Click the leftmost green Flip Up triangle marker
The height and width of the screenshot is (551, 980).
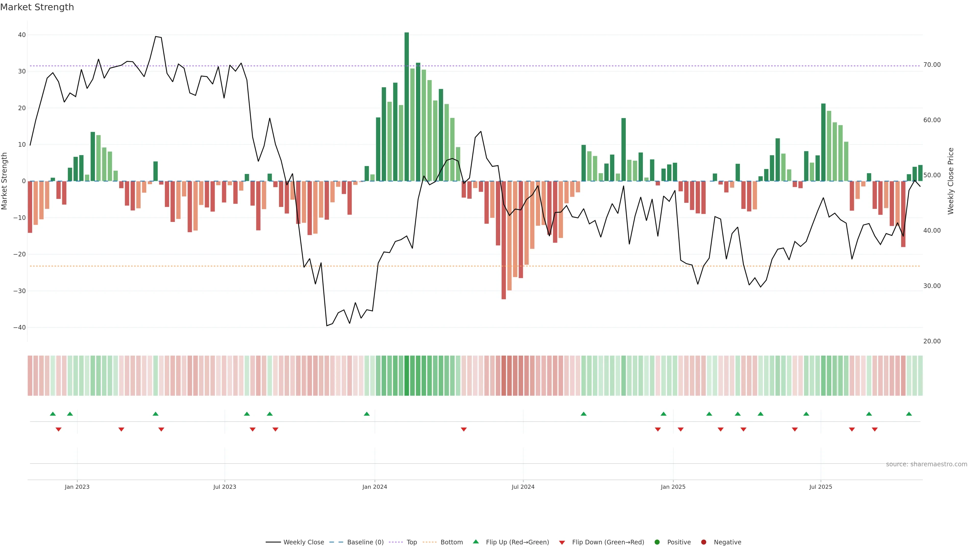pos(53,414)
